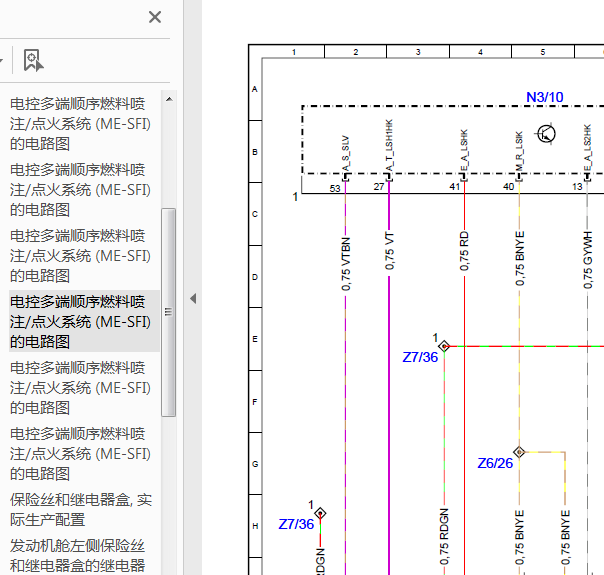Click the Z7/36 junction diamond in row H
604x575 pixels.
320,513
